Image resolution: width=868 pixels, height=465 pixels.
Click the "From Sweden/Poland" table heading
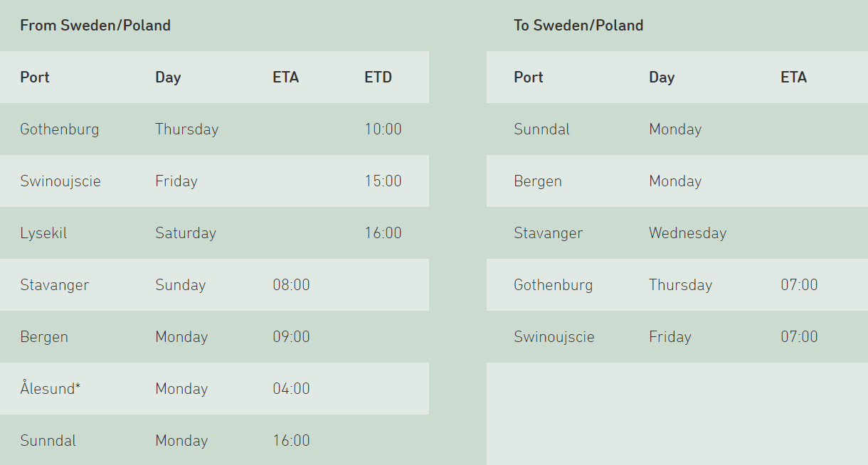95,26
